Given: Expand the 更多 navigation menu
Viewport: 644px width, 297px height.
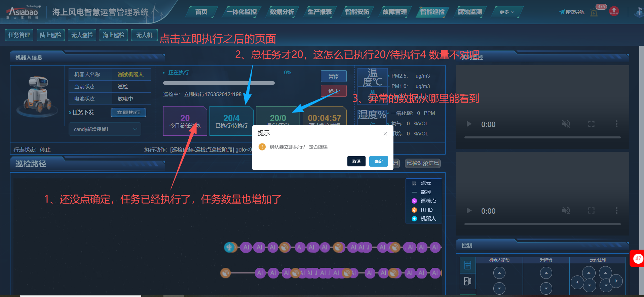Looking at the screenshot, I should click(506, 12).
